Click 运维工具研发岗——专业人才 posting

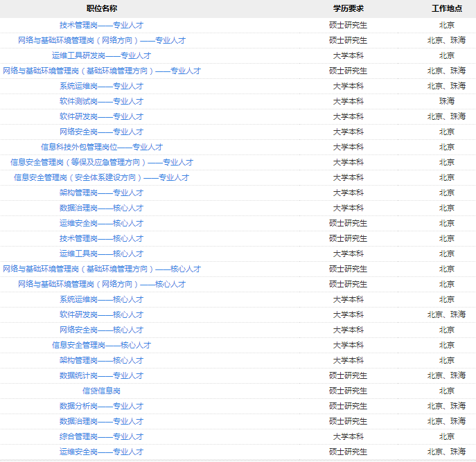pos(101,55)
